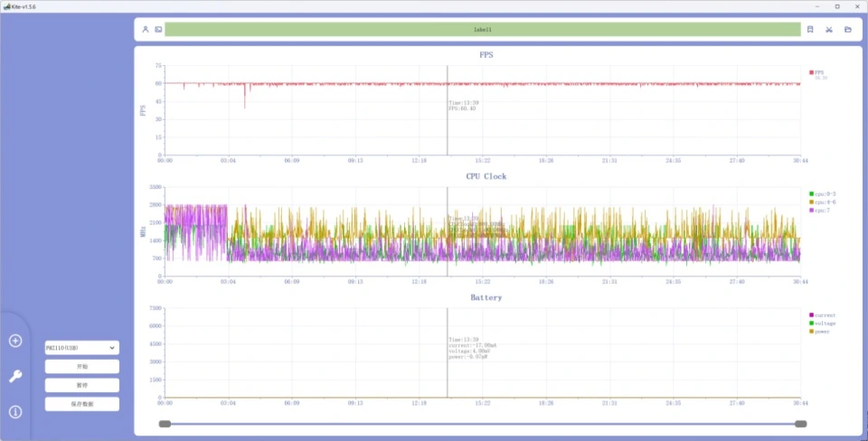Image resolution: width=868 pixels, height=441 pixels.
Task: Click the green label1 bar
Action: click(x=483, y=30)
